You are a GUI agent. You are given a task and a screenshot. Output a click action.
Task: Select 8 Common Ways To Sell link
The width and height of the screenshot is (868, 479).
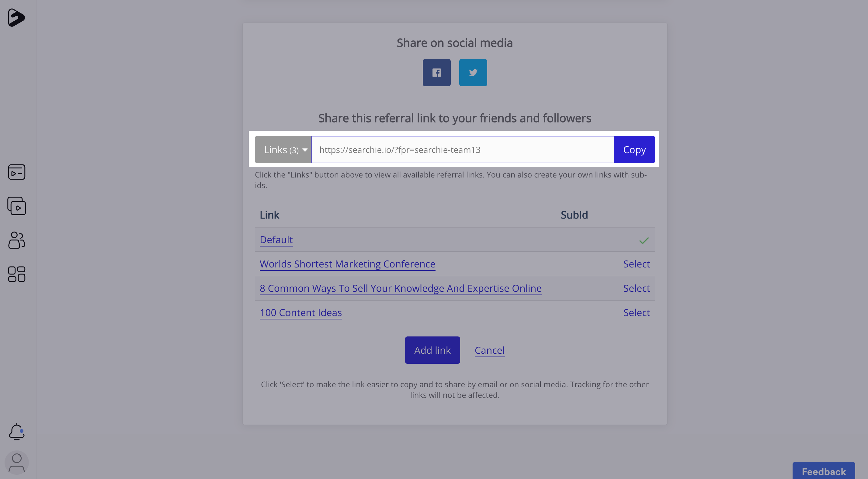point(636,288)
